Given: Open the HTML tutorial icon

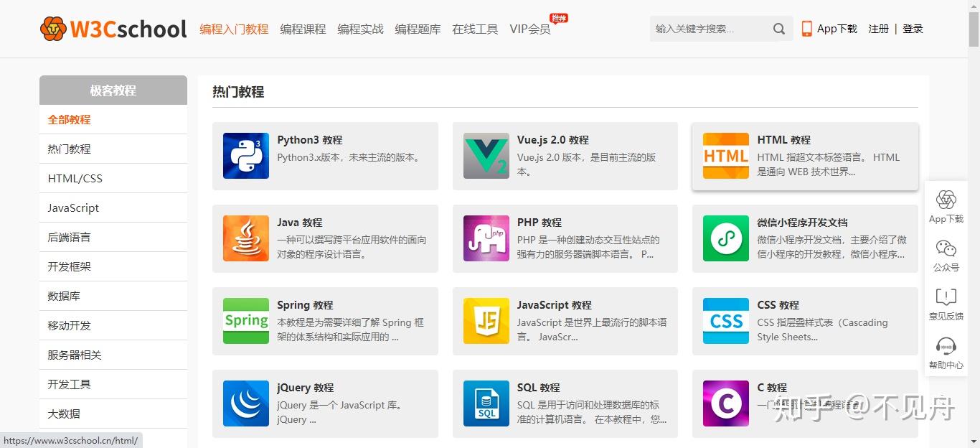Looking at the screenshot, I should tap(726, 156).
